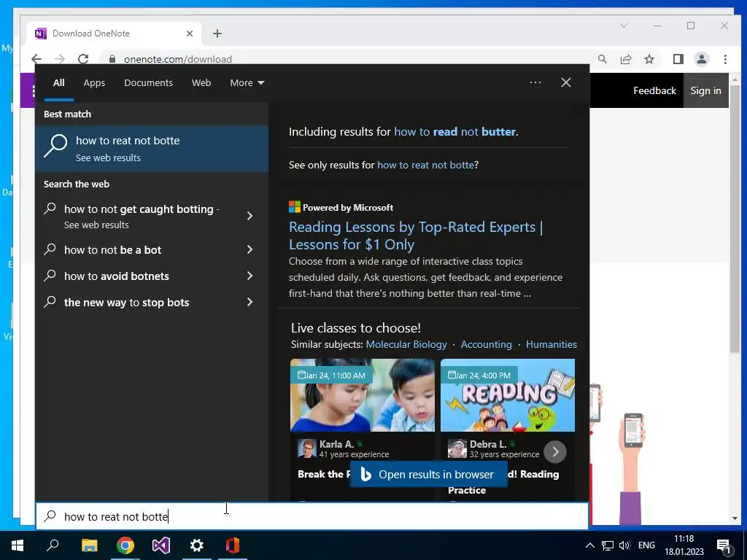Close the Windows search panel
Screen dimensions: 747x560
566,82
